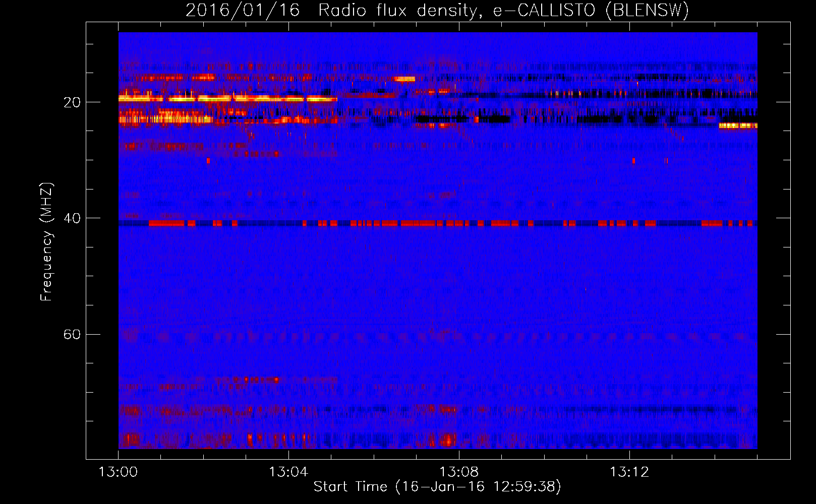This screenshot has width=816, height=504.
Task: Click the 'Start Time (16-Jan-16 12:59:38)' label
Action: (437, 487)
